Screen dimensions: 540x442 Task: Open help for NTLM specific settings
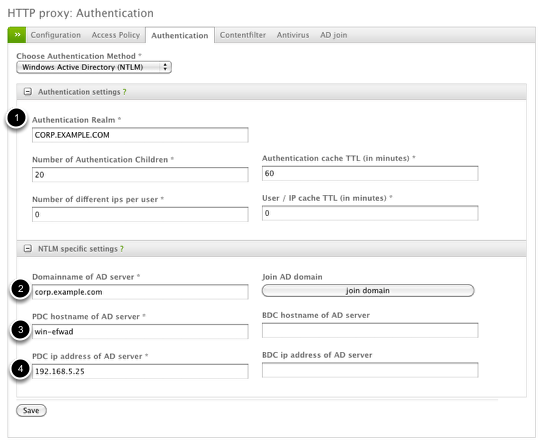coord(122,249)
